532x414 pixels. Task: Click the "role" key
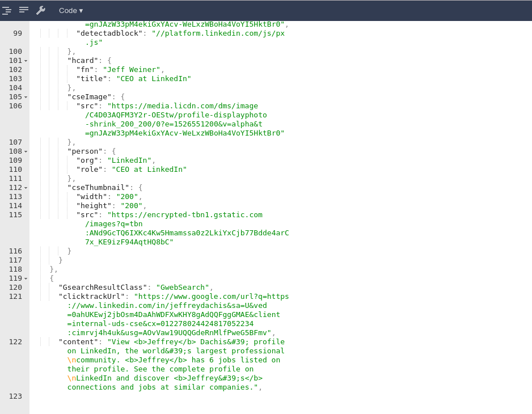click(x=89, y=170)
